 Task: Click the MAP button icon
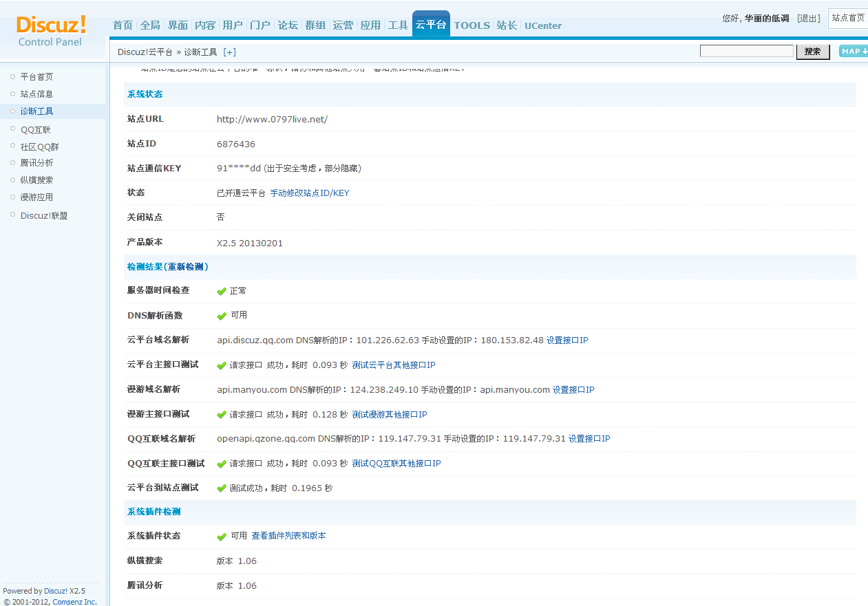click(854, 51)
